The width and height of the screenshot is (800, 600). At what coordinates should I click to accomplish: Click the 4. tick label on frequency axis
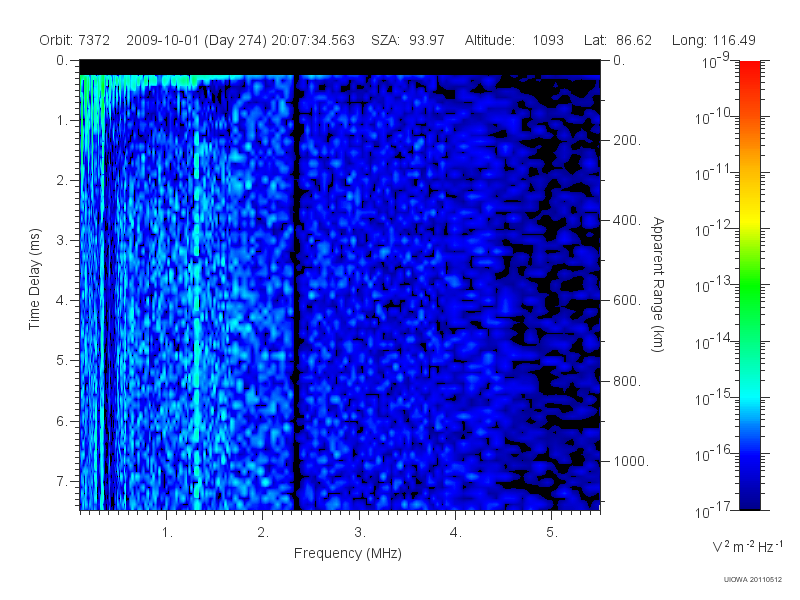(x=456, y=533)
